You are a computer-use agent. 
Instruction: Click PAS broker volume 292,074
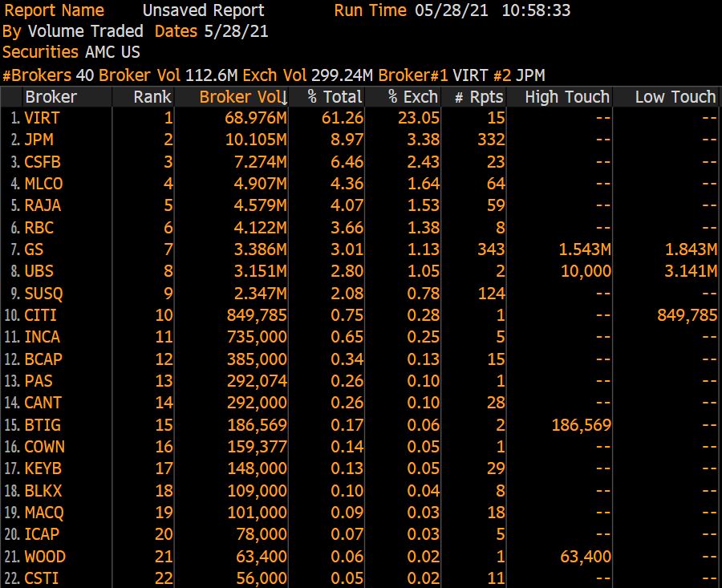[x=257, y=380]
